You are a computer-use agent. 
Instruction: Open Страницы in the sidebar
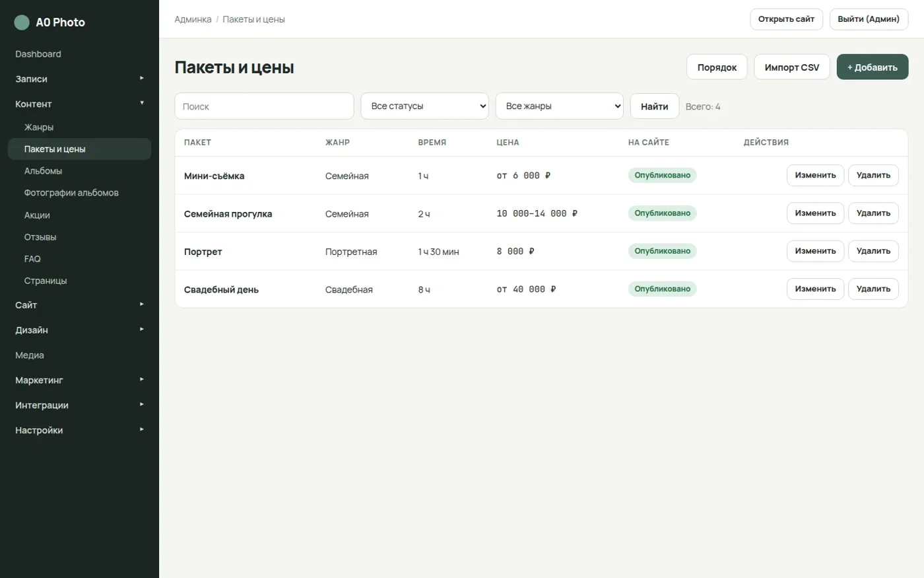click(79, 281)
